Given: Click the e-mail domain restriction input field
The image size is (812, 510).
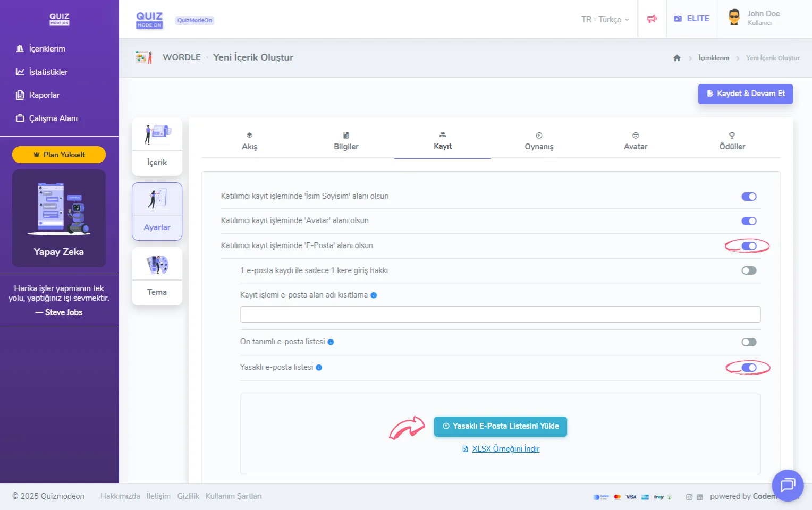Looking at the screenshot, I should click(500, 314).
